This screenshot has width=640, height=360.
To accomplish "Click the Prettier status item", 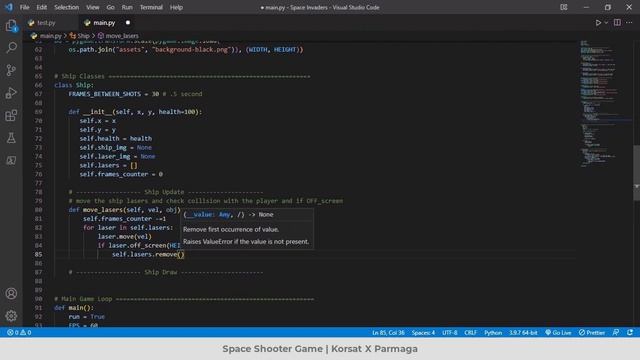I will click(x=592, y=333).
